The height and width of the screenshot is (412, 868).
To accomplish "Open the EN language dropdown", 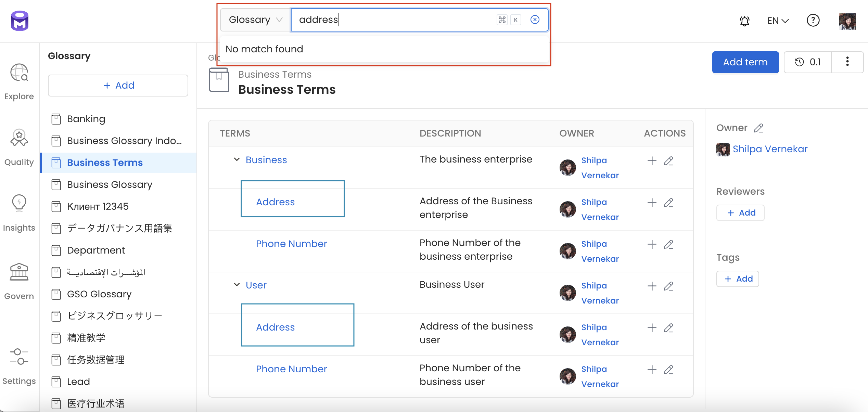I will [x=777, y=21].
